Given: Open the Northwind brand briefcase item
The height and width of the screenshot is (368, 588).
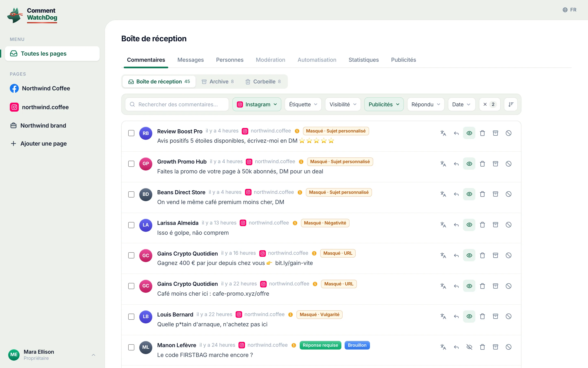Looking at the screenshot, I should tap(38, 126).
